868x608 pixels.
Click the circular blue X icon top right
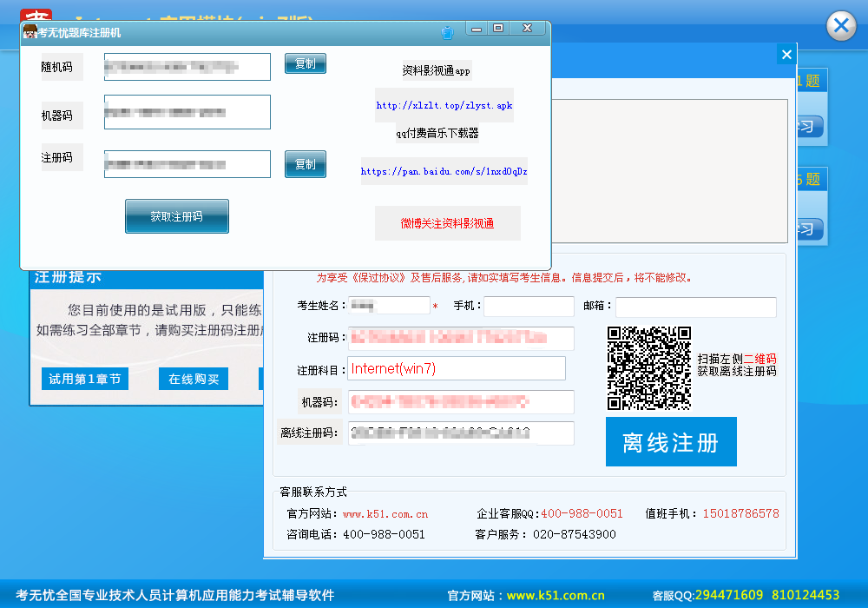(x=841, y=26)
